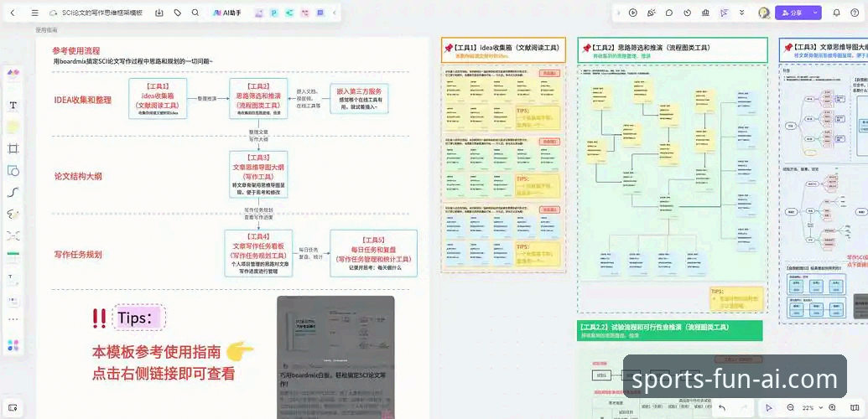The height and width of the screenshot is (419, 868).
Task: Click the indigo note plugin icon
Action: (320, 13)
